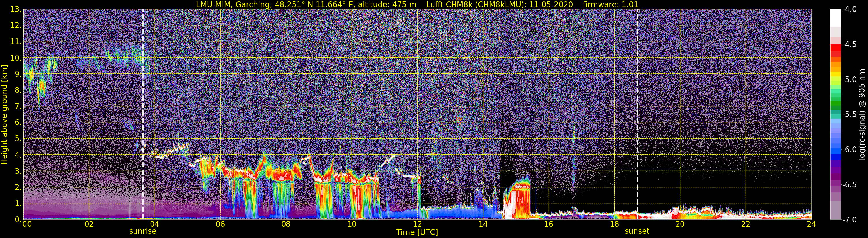868x238 pixels.
Task: Click the '06' time axis tick label
Action: coord(220,224)
